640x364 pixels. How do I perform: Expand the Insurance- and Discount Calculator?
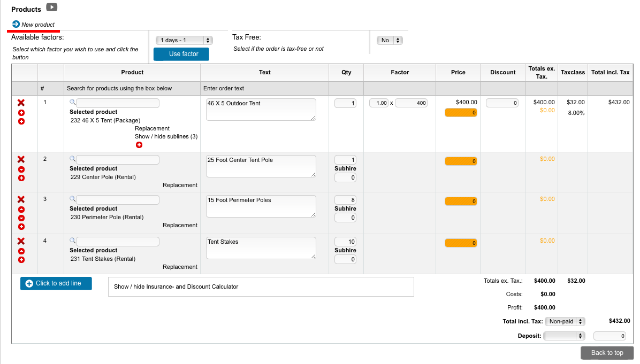coord(261,287)
